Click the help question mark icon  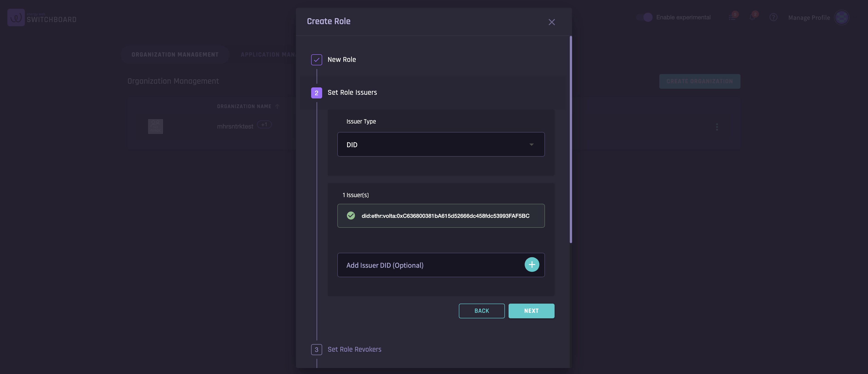(x=773, y=17)
